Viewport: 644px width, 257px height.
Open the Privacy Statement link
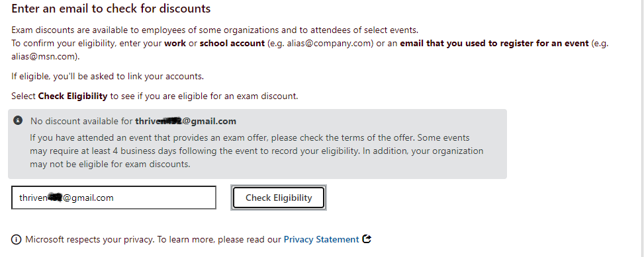321,239
